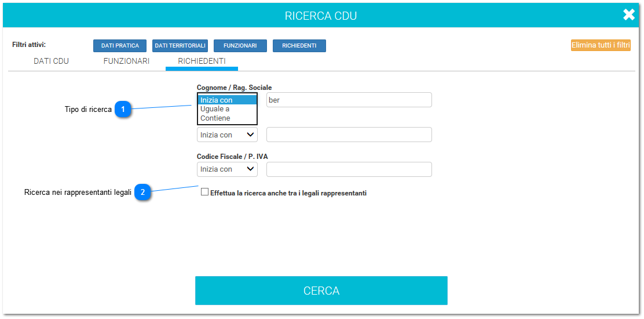The height and width of the screenshot is (319, 644).
Task: Close the Ricerca CDU dialog
Action: 629,15
